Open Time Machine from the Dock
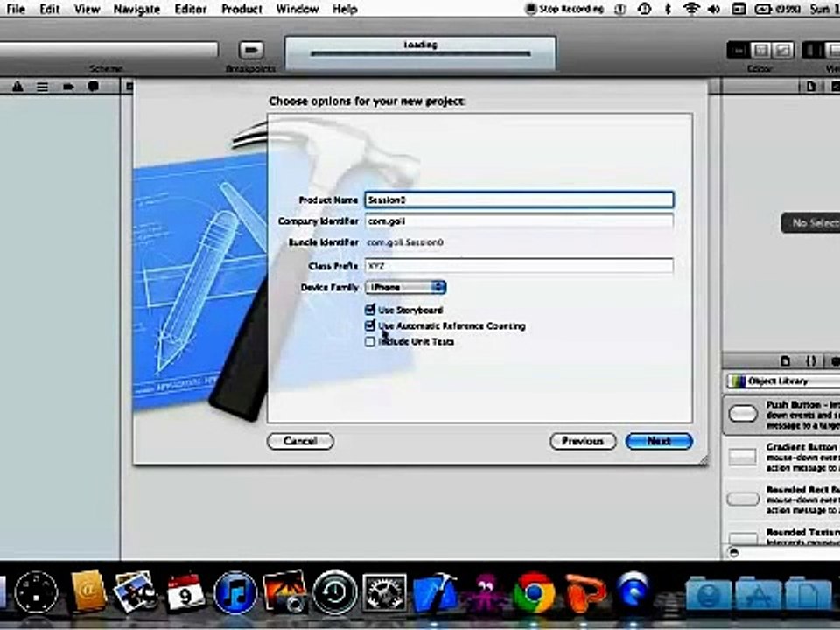 click(x=335, y=593)
